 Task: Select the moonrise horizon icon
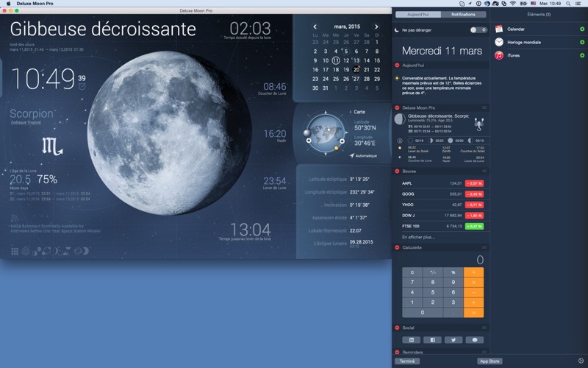pos(66,251)
